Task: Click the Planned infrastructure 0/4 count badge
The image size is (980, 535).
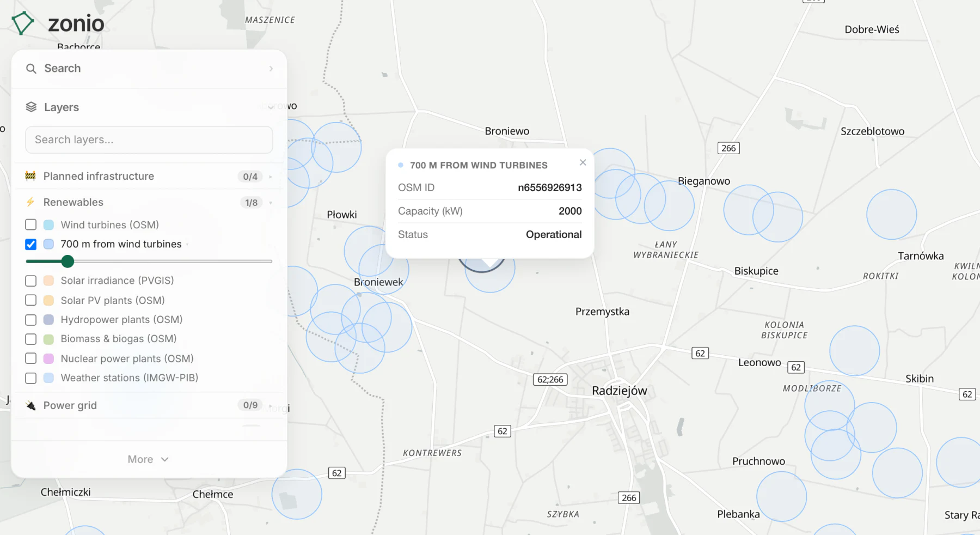Action: [250, 177]
